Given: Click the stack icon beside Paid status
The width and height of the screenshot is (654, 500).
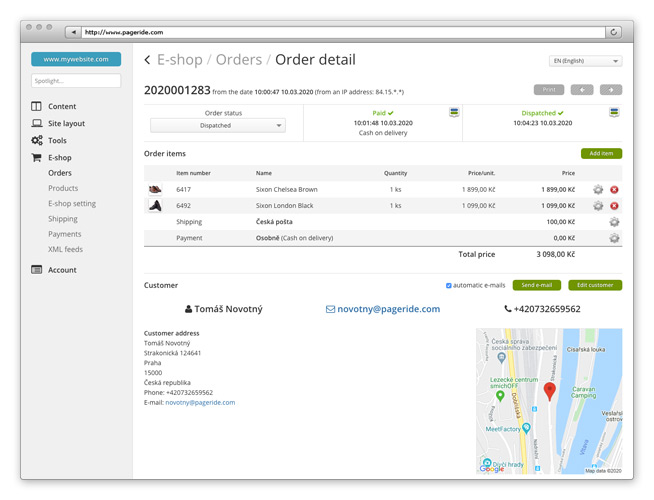Looking at the screenshot, I should pyautogui.click(x=455, y=113).
